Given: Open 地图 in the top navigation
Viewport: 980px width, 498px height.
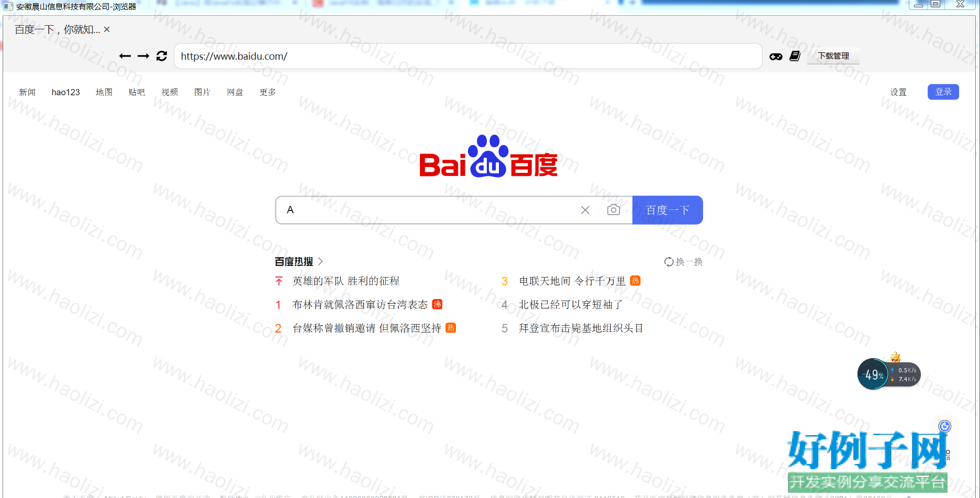Looking at the screenshot, I should point(104,92).
